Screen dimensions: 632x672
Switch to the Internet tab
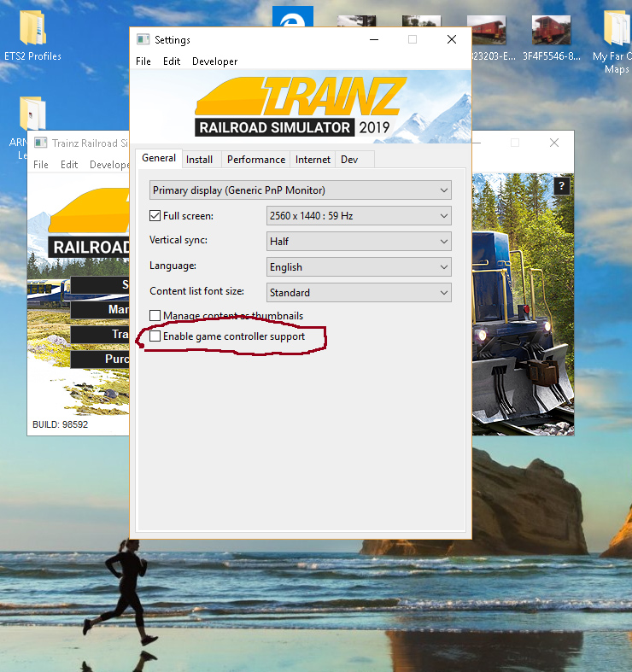[x=313, y=160]
